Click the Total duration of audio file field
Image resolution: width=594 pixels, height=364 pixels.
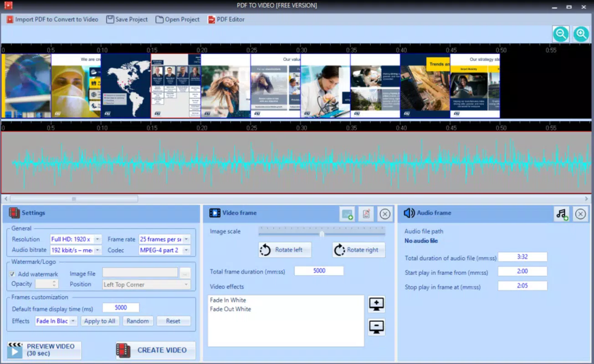click(522, 257)
